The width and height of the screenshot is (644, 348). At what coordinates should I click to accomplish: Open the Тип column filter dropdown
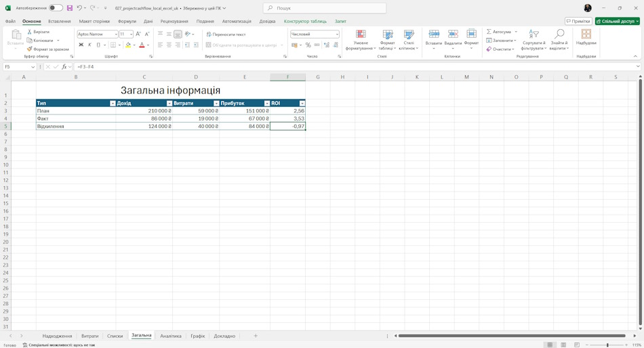pos(113,104)
